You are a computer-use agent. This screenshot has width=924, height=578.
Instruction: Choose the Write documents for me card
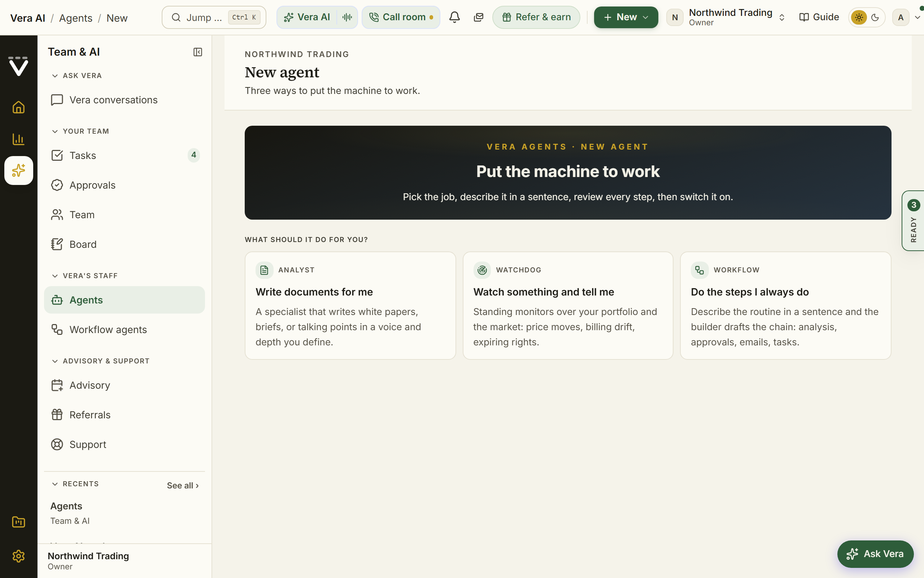coord(350,306)
